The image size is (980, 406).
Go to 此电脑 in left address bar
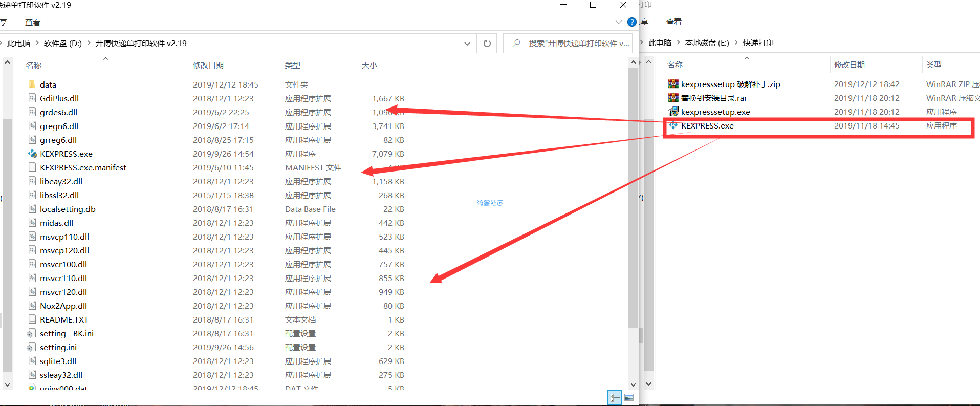(18, 43)
